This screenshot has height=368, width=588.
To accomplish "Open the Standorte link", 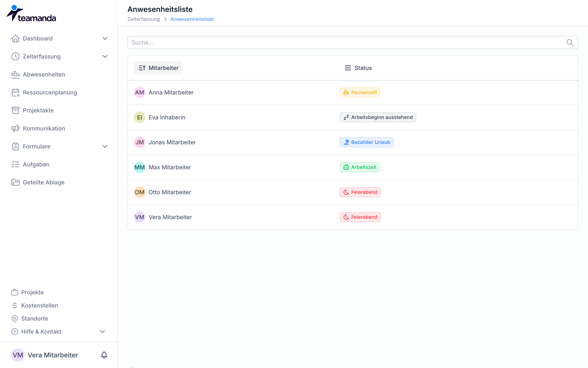I will [35, 319].
